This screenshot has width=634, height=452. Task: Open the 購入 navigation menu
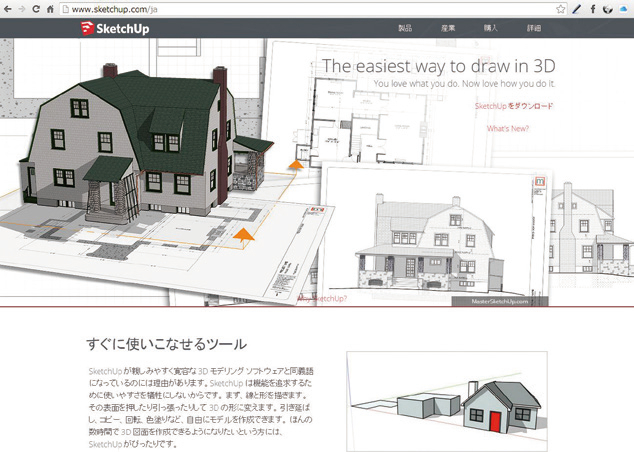[x=490, y=28]
